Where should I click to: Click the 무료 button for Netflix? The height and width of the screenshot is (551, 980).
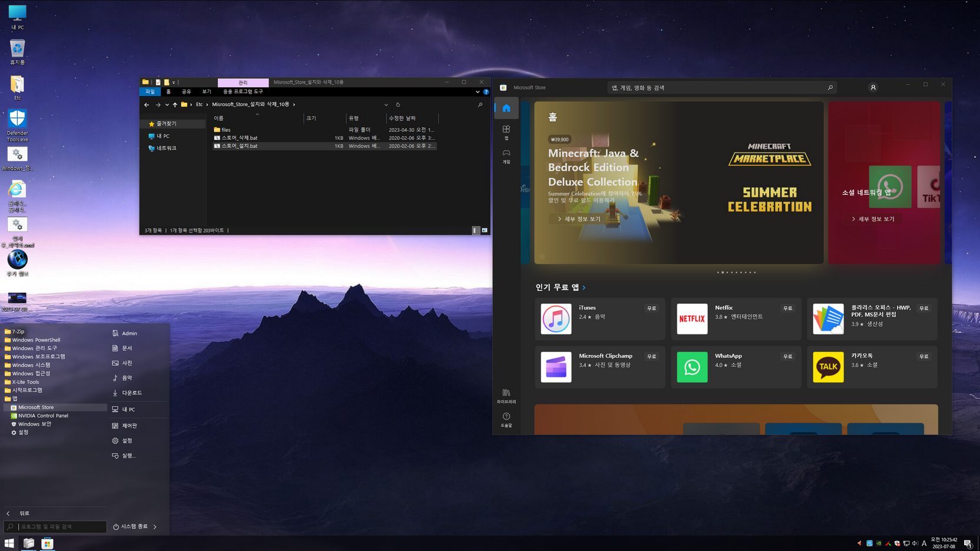(x=787, y=308)
